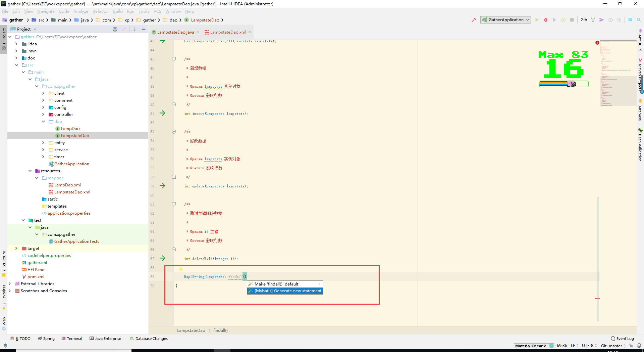The height and width of the screenshot is (352, 644).
Task: Open the Refactor menu
Action: (101, 11)
